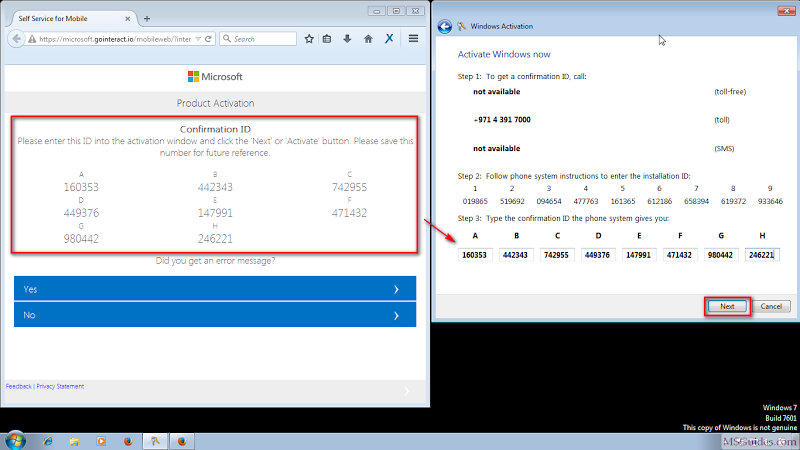Bookmark this page with the star

(309, 39)
